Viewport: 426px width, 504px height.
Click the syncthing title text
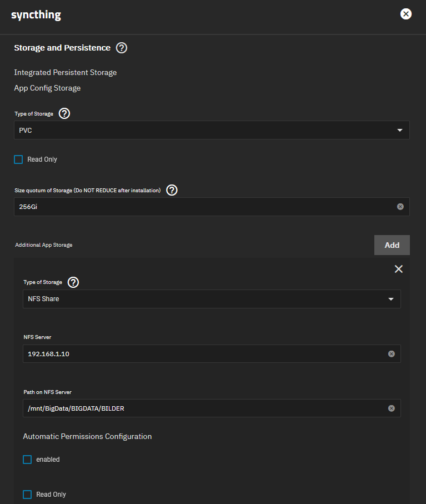click(36, 15)
